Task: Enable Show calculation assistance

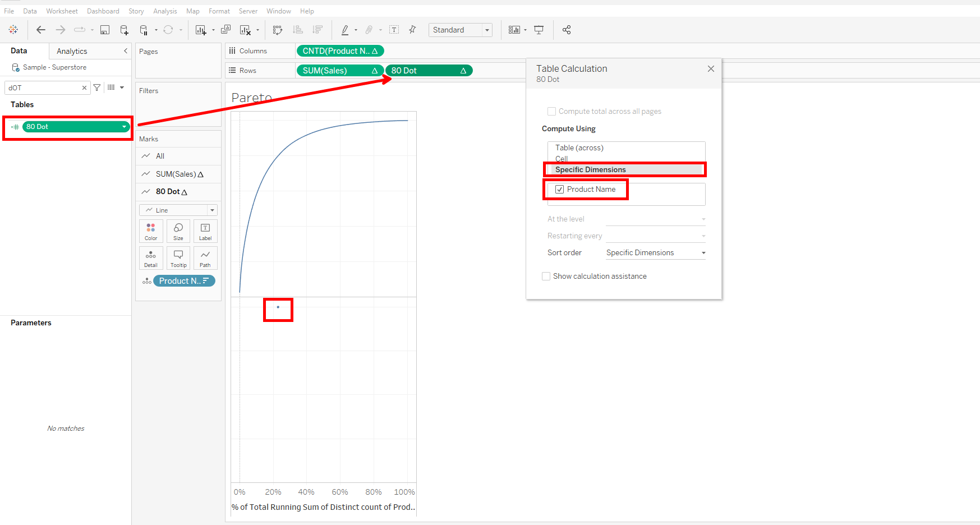Action: click(x=546, y=277)
